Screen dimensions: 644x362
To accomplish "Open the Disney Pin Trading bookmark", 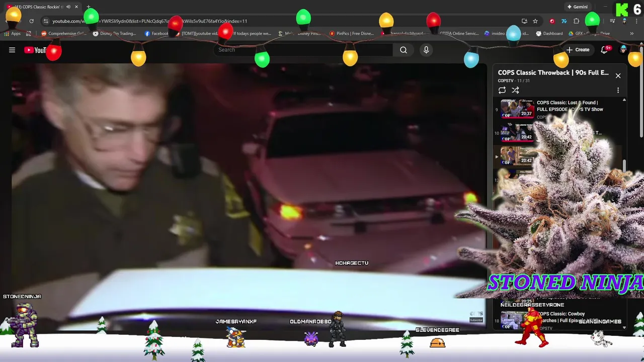I will pos(114,34).
